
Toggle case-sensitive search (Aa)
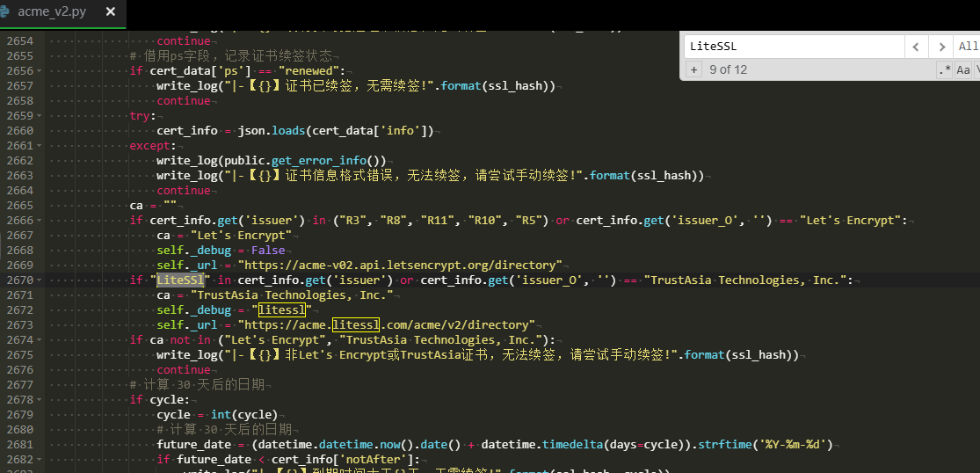[x=963, y=69]
